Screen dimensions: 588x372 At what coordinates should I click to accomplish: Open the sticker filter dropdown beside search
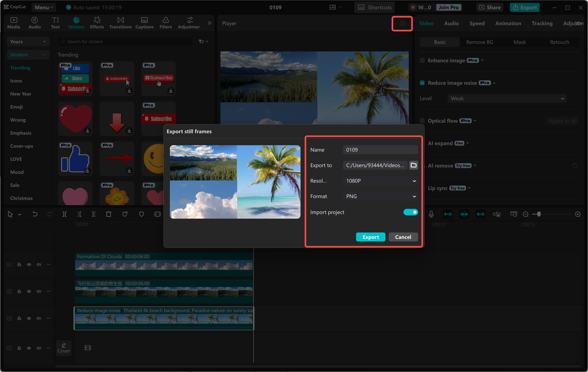(203, 41)
